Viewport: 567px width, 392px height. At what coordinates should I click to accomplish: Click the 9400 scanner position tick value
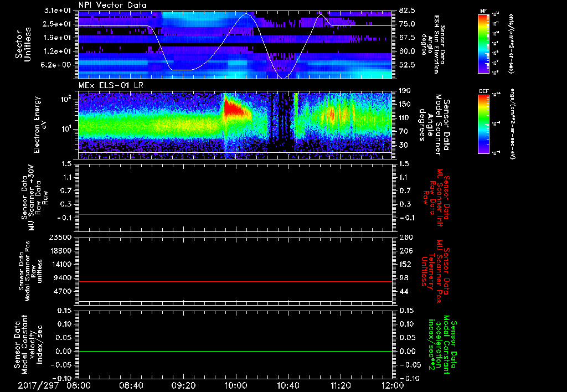[x=63, y=278]
